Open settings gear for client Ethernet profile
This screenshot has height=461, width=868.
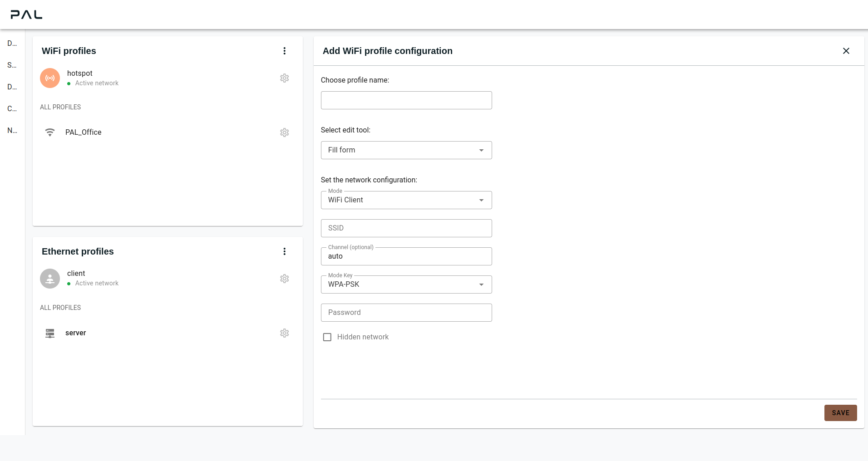click(284, 279)
